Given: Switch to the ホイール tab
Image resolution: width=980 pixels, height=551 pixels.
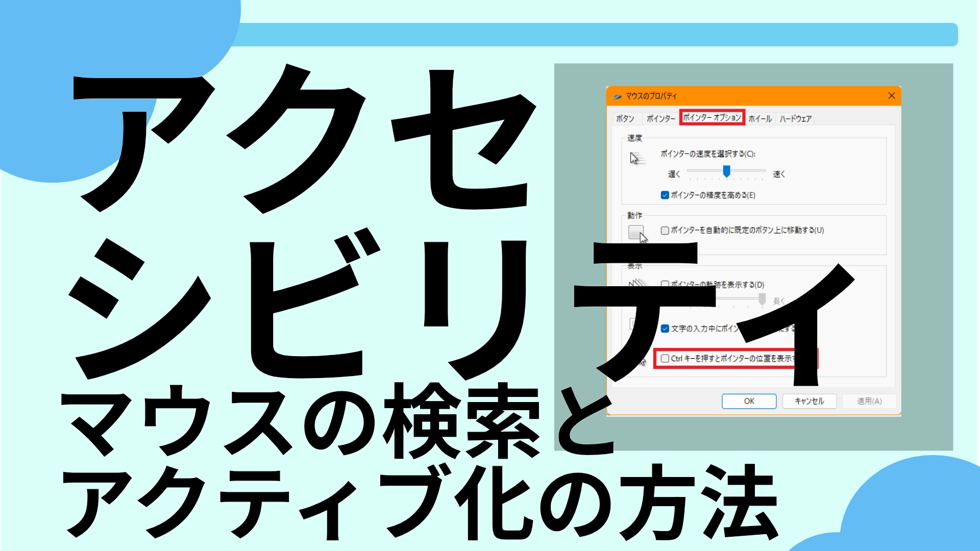Looking at the screenshot, I should pos(760,118).
